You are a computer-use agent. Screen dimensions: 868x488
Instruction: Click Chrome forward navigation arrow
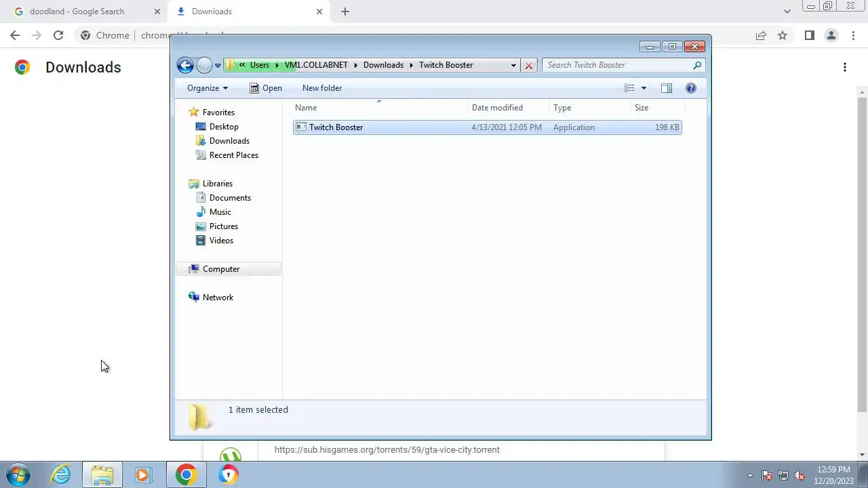(x=37, y=35)
